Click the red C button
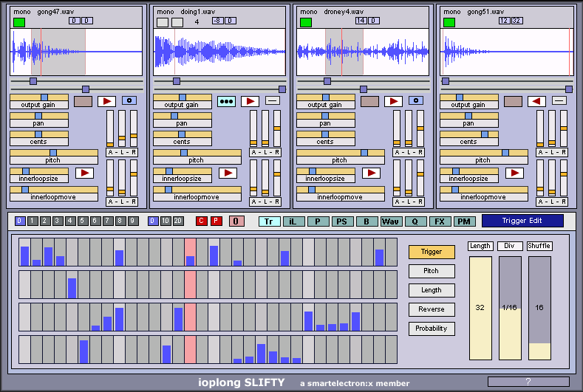583x392 pixels. point(201,221)
